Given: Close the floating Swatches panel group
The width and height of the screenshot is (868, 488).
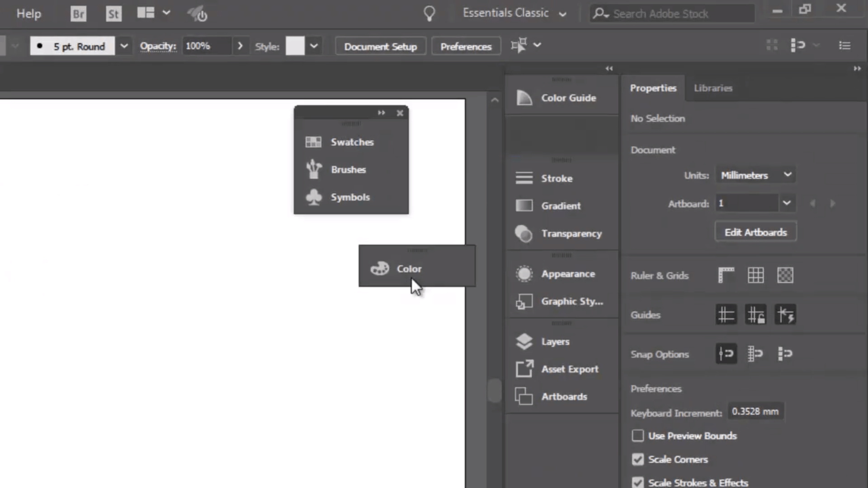Looking at the screenshot, I should tap(400, 113).
